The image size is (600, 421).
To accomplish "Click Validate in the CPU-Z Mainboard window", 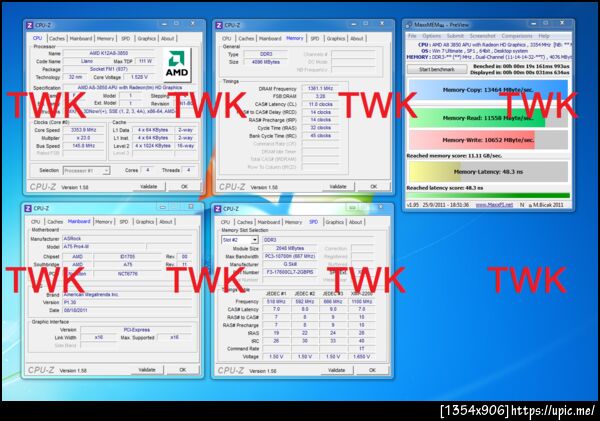I will tap(147, 370).
